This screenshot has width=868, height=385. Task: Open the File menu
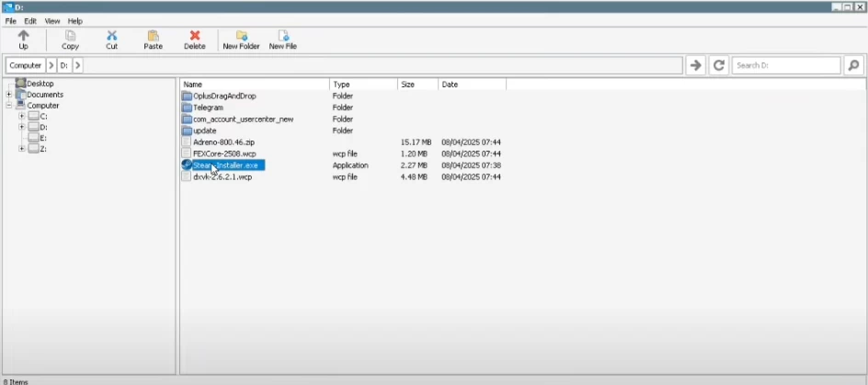pos(11,20)
